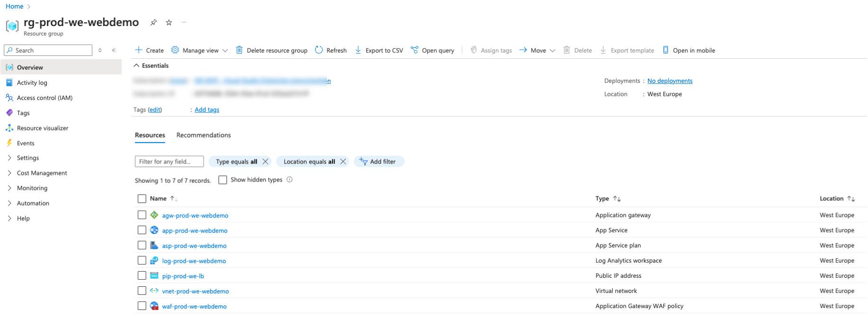Click the waf-prod-we-webdemo WAF policy icon

154,306
